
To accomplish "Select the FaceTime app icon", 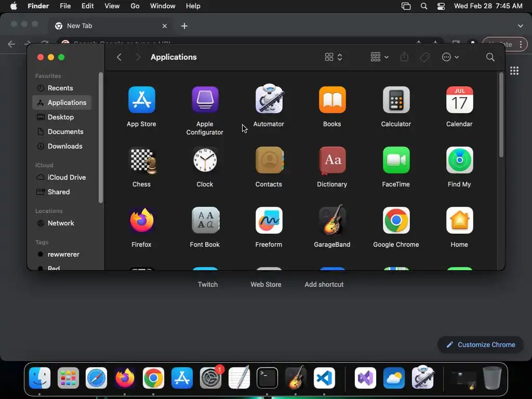I will point(396,160).
